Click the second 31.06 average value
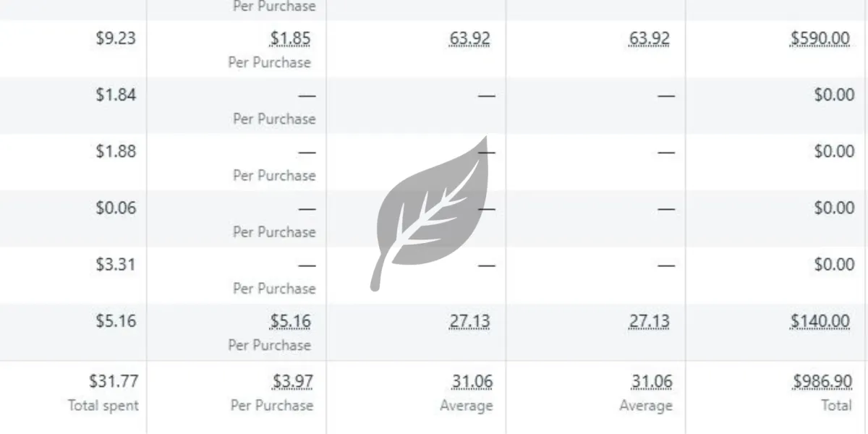 (651, 381)
